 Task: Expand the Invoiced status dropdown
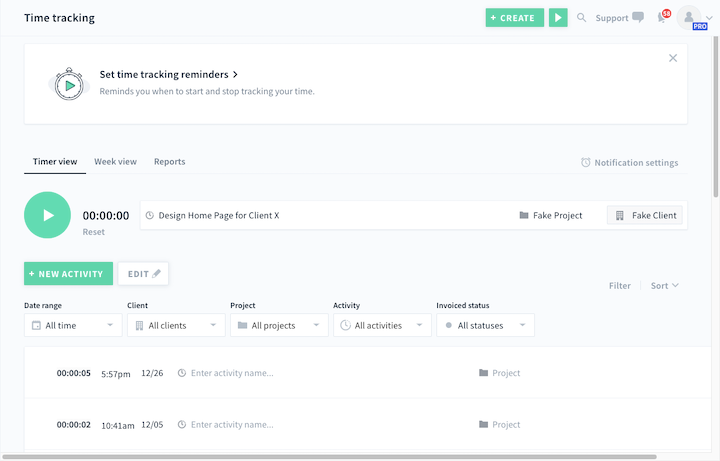click(485, 325)
